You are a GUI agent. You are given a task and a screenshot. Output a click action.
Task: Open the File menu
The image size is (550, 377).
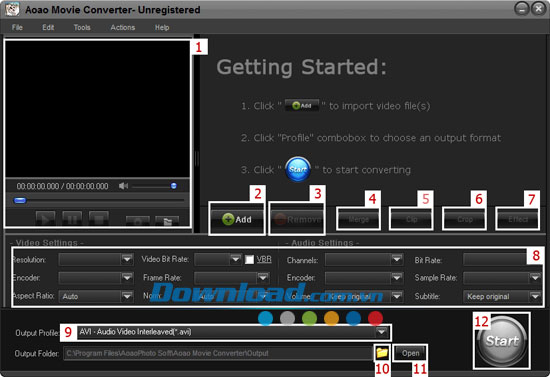17,27
